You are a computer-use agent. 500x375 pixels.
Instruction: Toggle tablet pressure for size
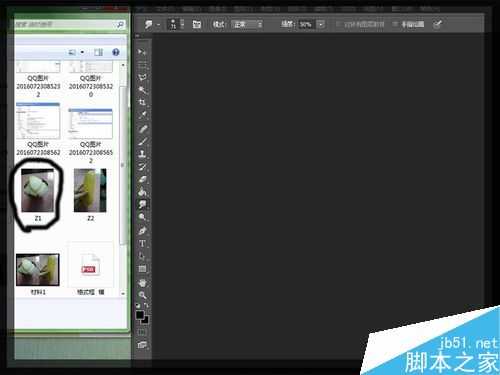[437, 24]
